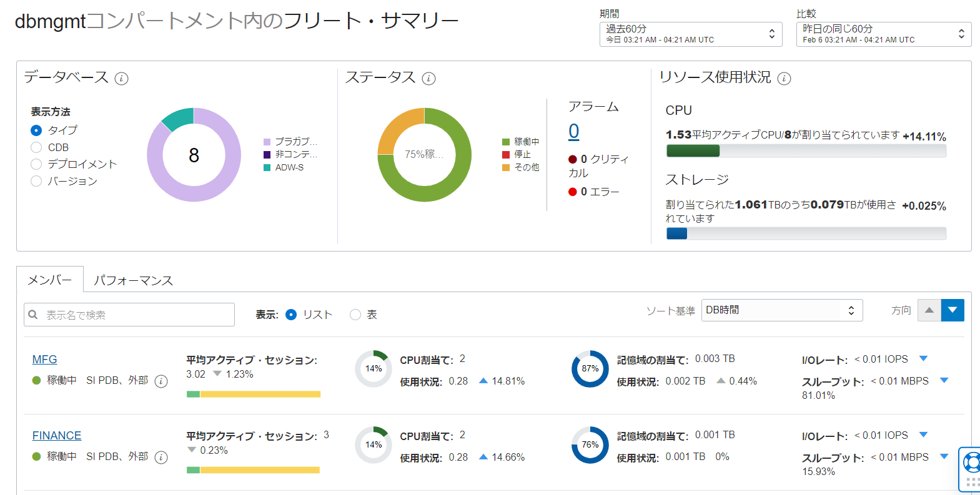Open the help lifebuoy widget icon
Viewport: 980px width, 495px height.
(971, 463)
